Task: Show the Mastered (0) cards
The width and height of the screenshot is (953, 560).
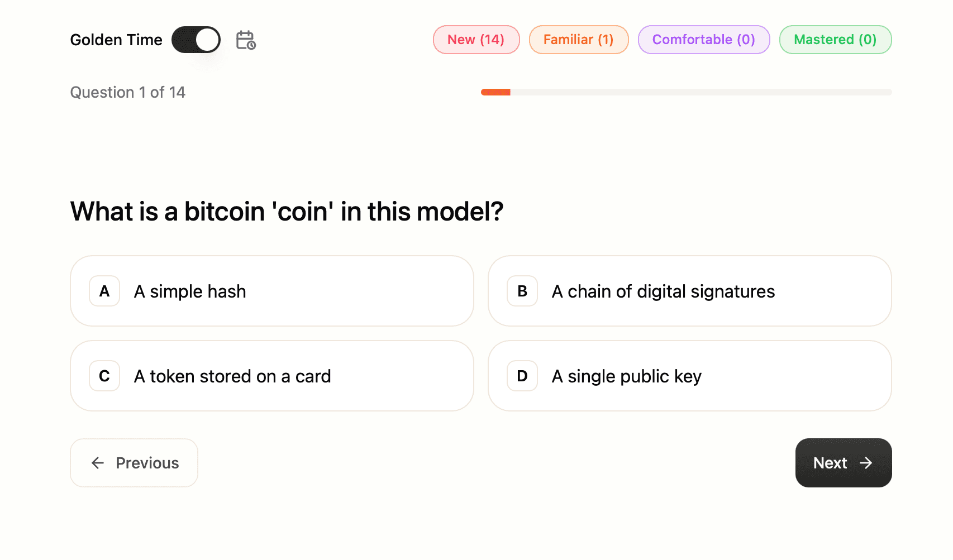Action: [x=835, y=40]
